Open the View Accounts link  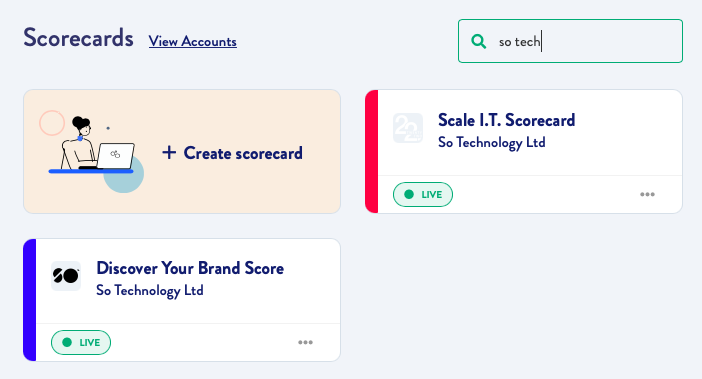[193, 42]
